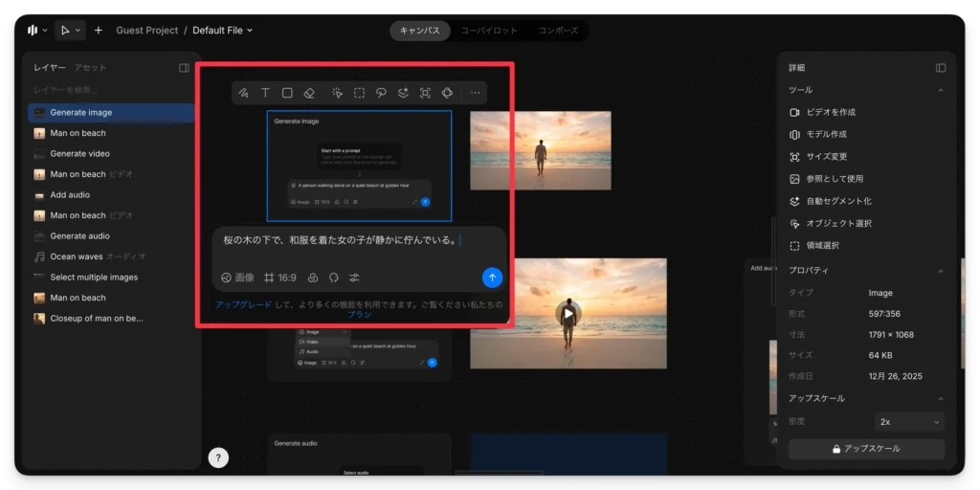Switch to the キャンバス tab
Screen dimensions: 980x490
pyautogui.click(x=420, y=31)
